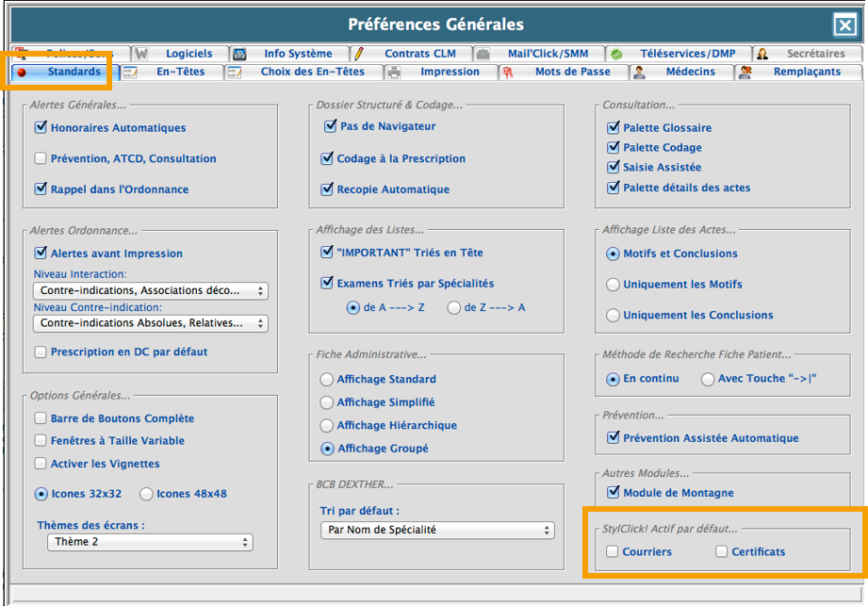The height and width of the screenshot is (606, 868).
Task: Click the printer icon on Impression tab
Action: pyautogui.click(x=394, y=72)
